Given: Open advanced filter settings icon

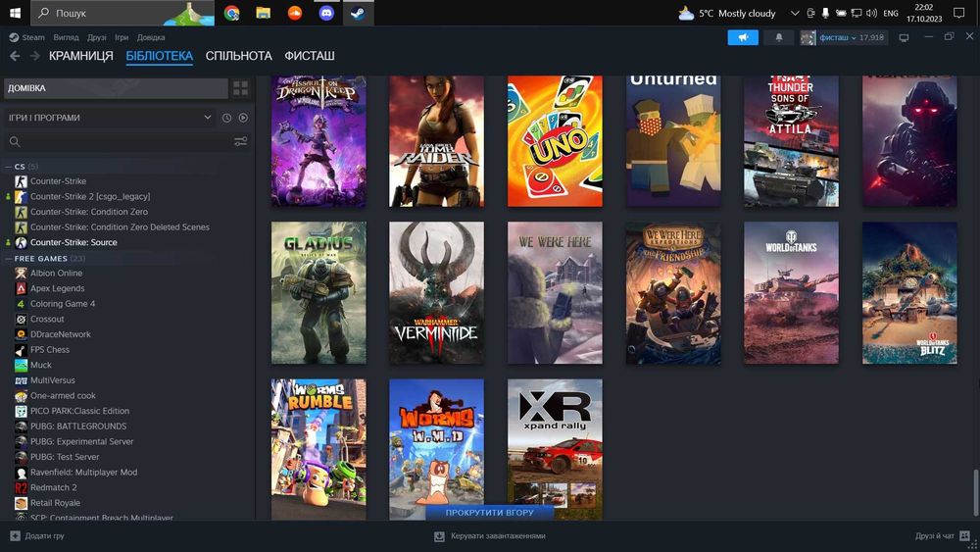Looking at the screenshot, I should tap(241, 142).
